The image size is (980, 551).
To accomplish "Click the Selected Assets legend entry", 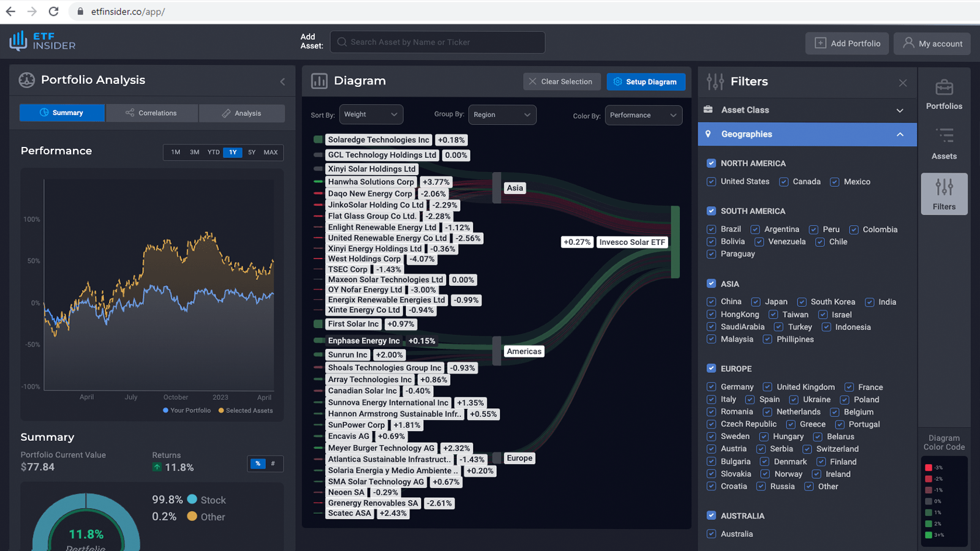I will [x=246, y=411].
